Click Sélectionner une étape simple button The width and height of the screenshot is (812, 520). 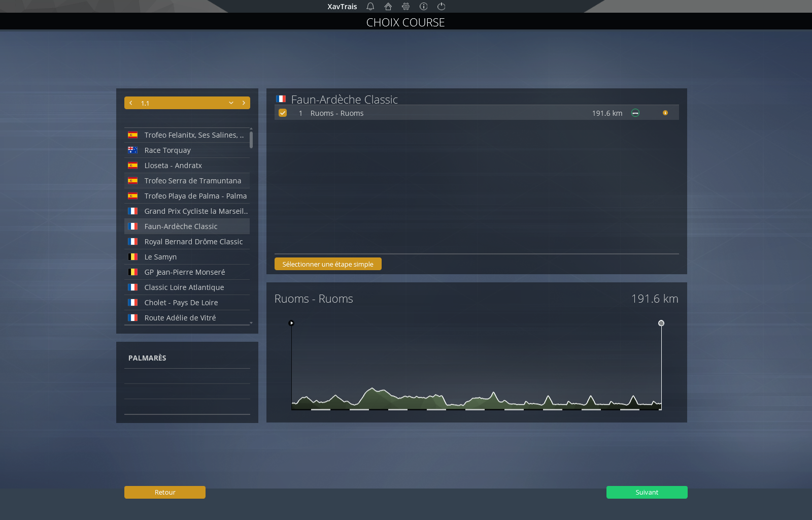pyautogui.click(x=328, y=264)
